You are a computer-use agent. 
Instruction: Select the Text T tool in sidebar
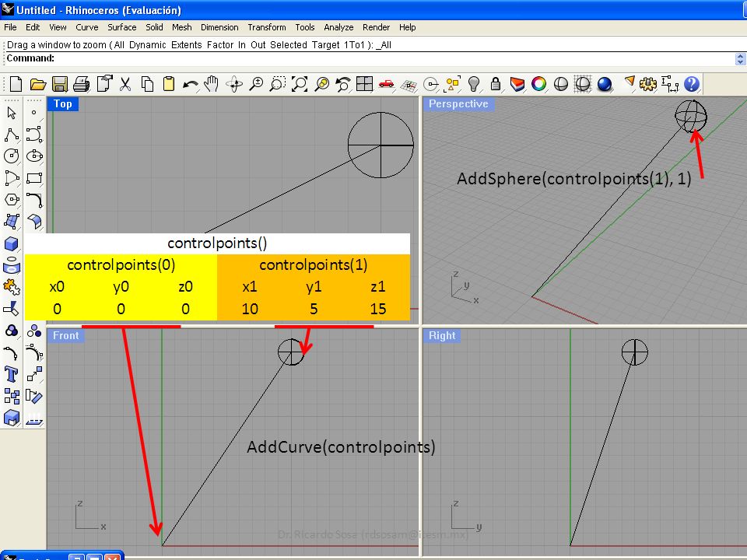point(12,374)
